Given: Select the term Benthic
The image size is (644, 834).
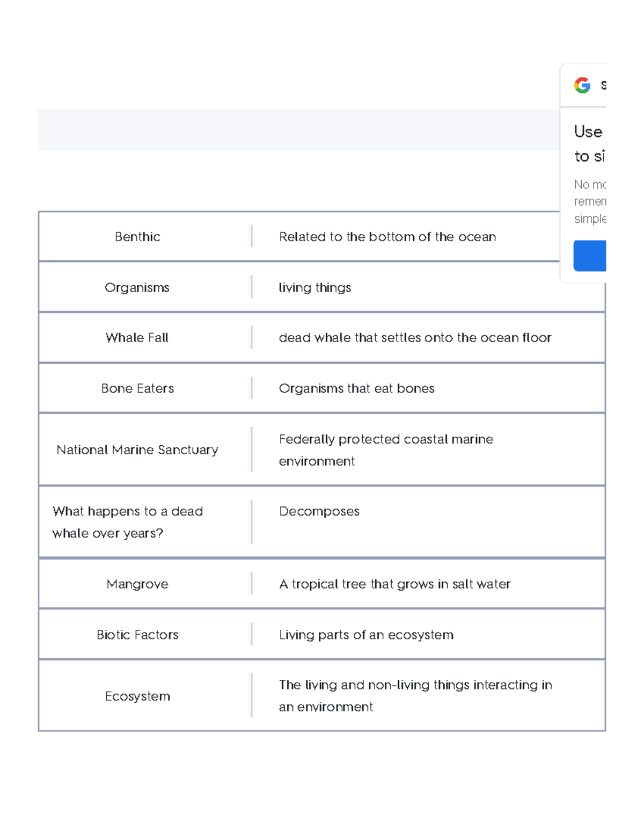Looking at the screenshot, I should click(137, 236).
